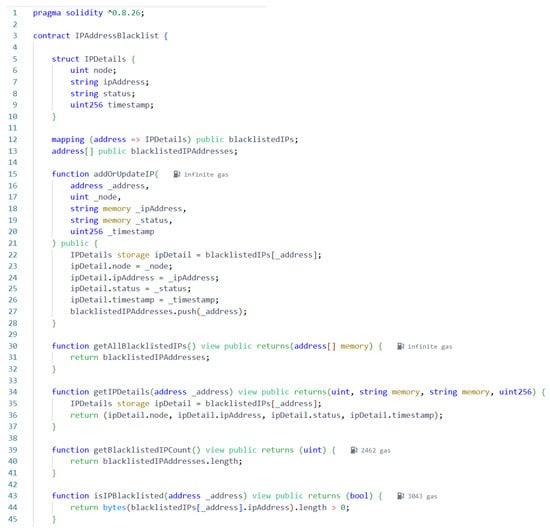
Task: Click 'uint256' return type on line 34
Action: (x=515, y=392)
